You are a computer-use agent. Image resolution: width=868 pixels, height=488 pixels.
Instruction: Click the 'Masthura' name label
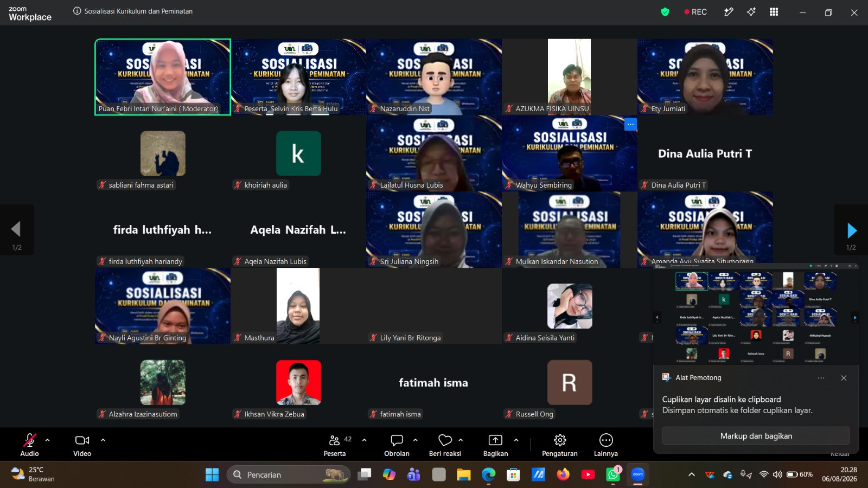pos(259,338)
